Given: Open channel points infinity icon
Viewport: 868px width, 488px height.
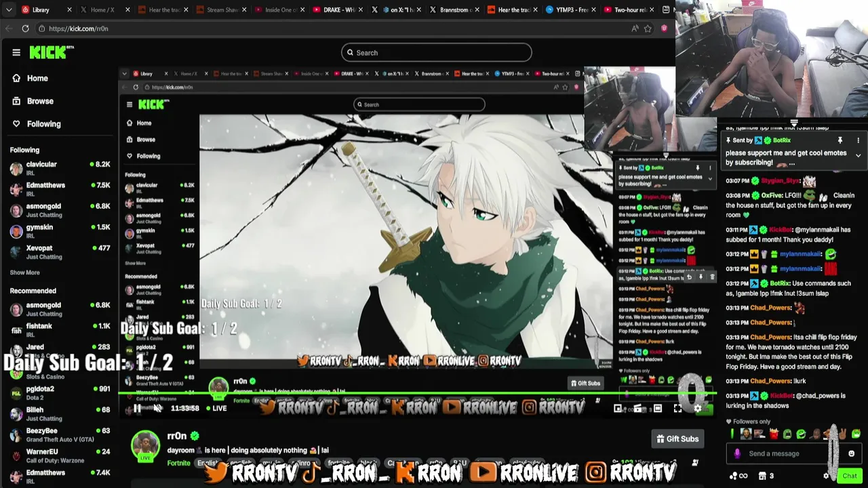Looking at the screenshot, I should 738,476.
